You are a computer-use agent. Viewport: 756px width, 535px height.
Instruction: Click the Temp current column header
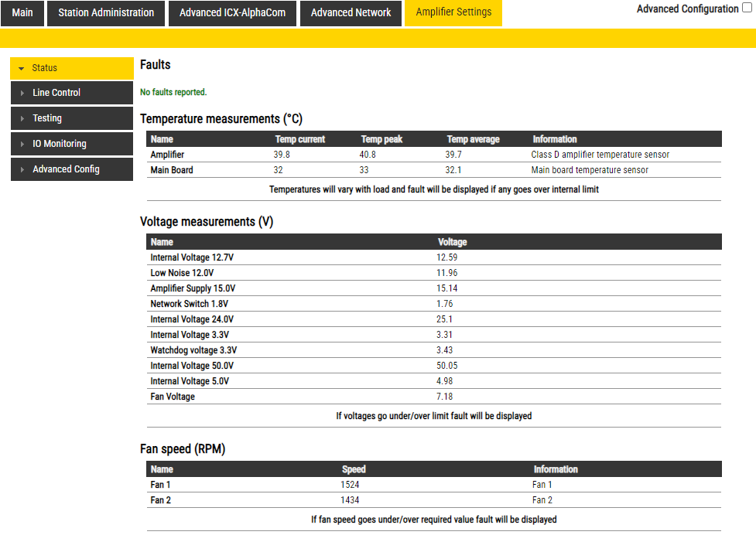300,139
